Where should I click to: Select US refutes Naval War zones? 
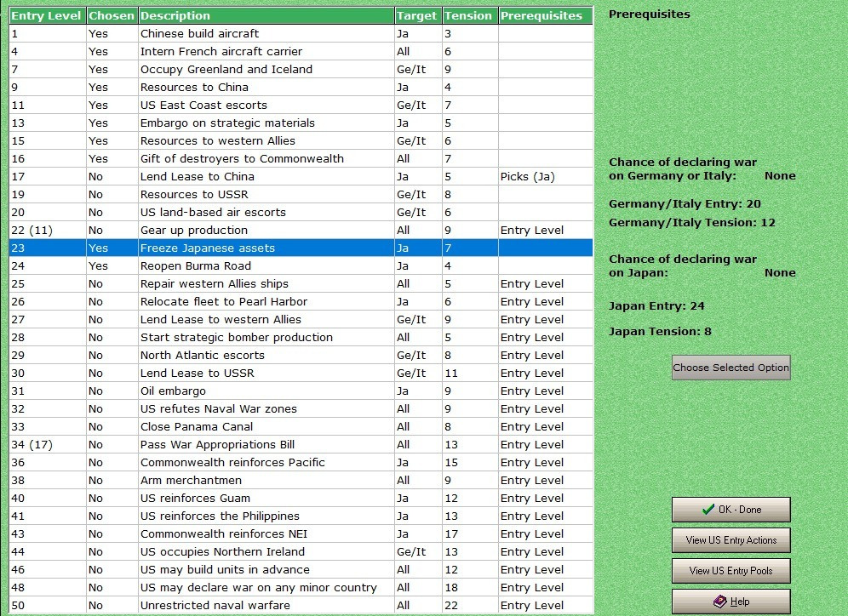point(301,408)
